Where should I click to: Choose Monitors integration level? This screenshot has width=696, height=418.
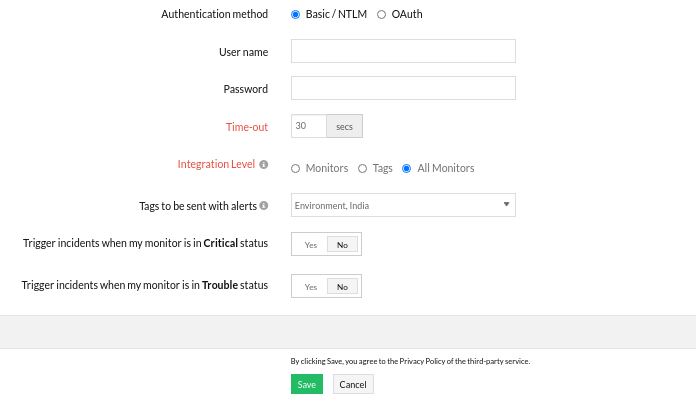(295, 169)
